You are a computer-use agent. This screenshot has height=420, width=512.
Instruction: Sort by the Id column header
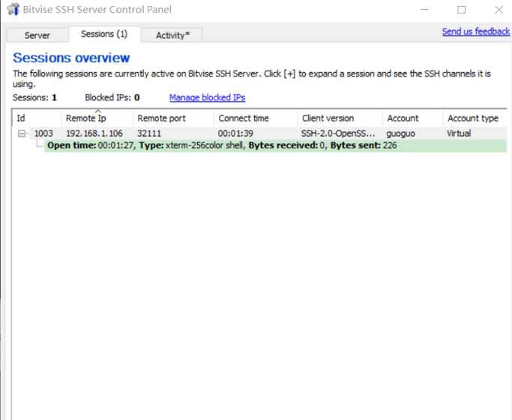point(37,118)
